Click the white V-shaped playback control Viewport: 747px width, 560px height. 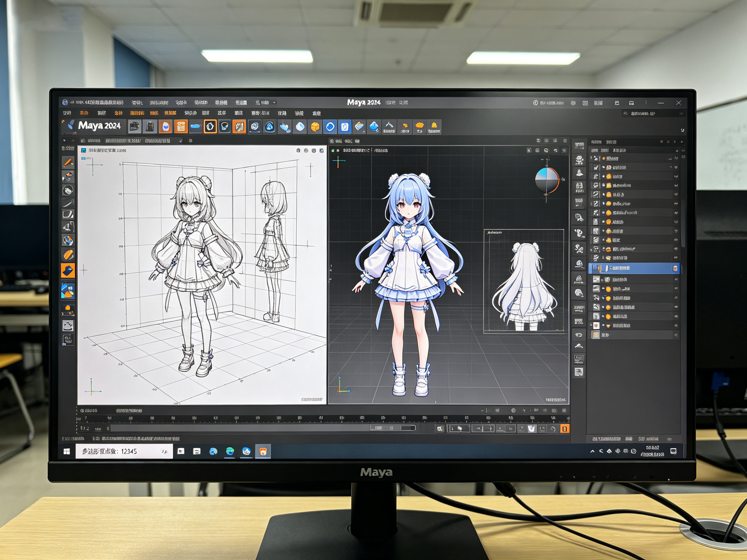point(531,429)
